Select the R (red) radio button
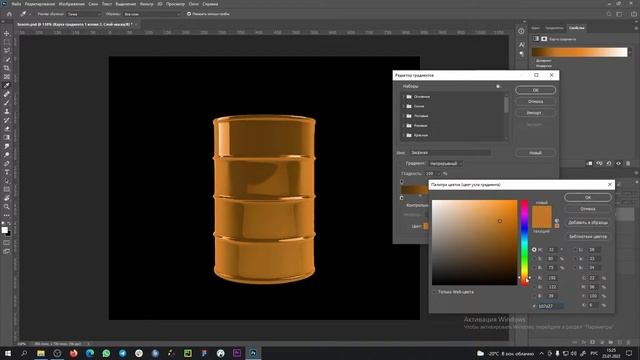Screen dimensions: 640x360 tap(534, 278)
